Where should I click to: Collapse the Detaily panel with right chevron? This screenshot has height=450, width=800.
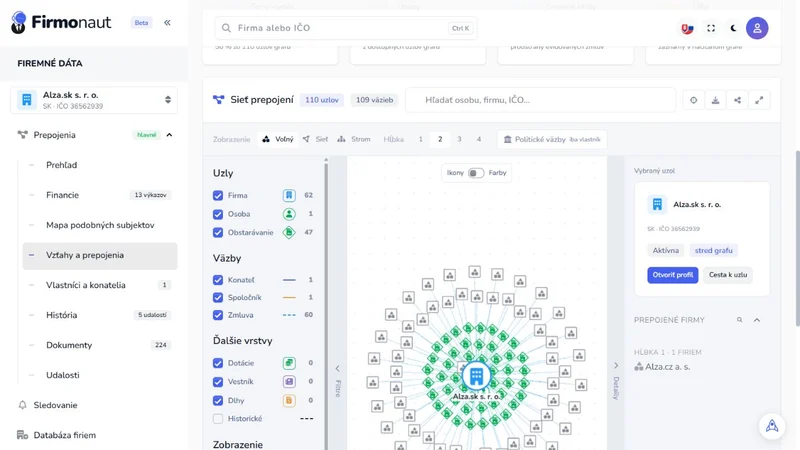[x=616, y=365]
